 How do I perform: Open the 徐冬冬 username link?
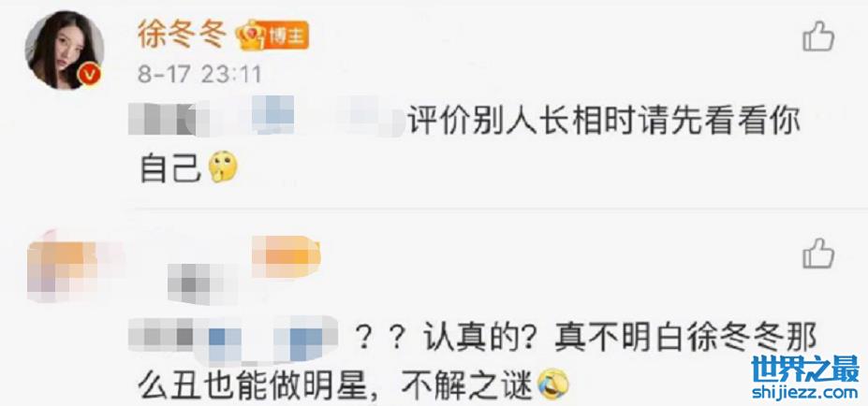(183, 36)
